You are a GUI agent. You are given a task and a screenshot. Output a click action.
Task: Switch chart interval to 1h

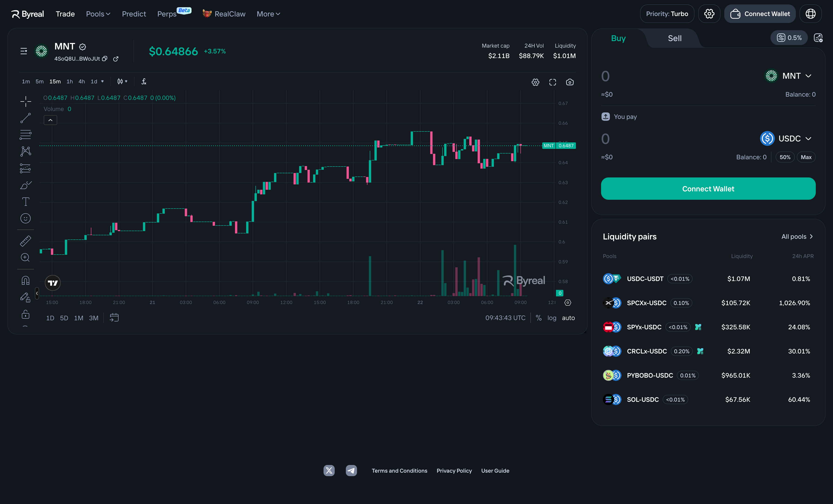point(70,82)
